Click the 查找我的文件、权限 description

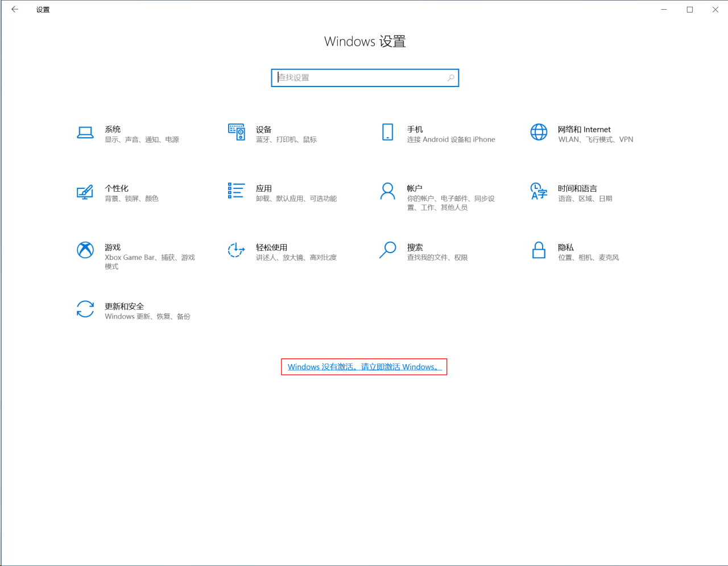(x=437, y=258)
